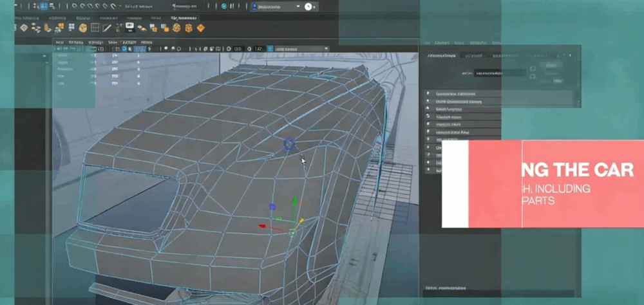This screenshot has height=305, width=644.
Task: Click the blue highlighted selection mode icon
Action: click(x=44, y=6)
